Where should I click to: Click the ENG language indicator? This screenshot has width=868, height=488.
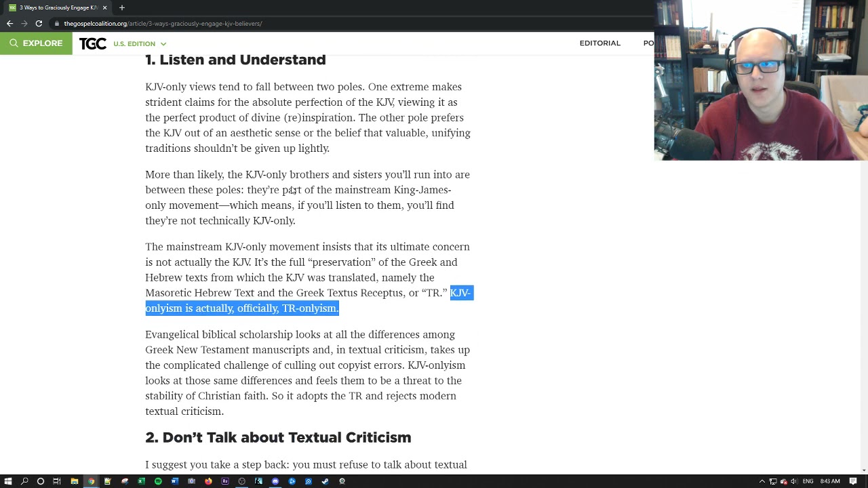808,481
